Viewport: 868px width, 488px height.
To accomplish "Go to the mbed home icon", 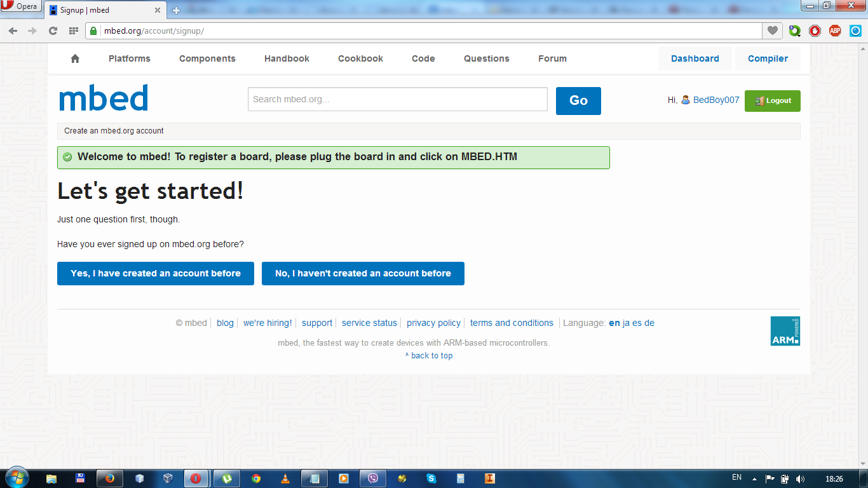I will [75, 58].
